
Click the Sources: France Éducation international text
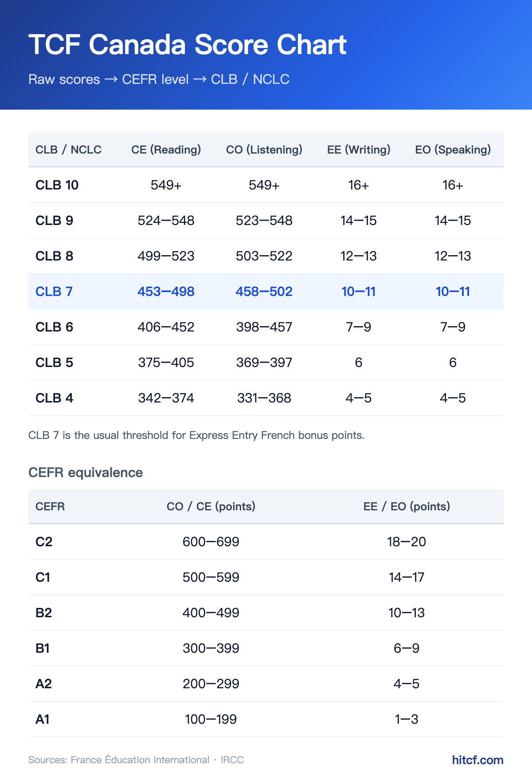click(x=119, y=760)
